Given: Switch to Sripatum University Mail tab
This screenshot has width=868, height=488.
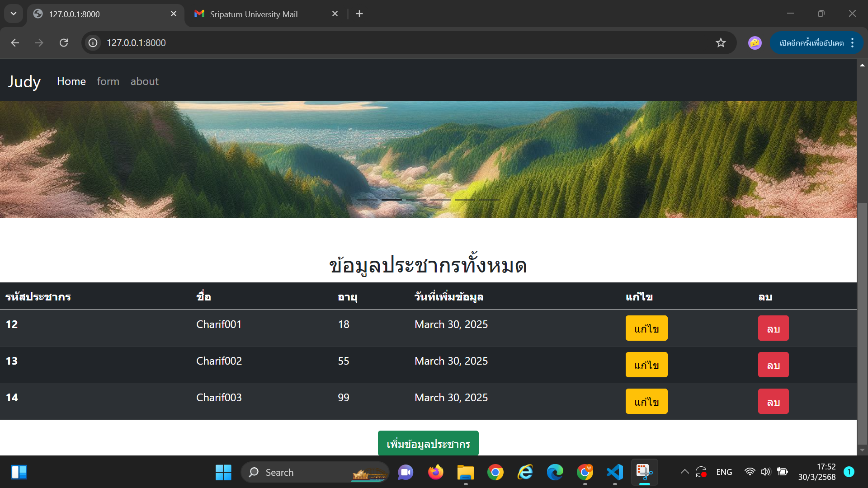Looking at the screenshot, I should [253, 14].
